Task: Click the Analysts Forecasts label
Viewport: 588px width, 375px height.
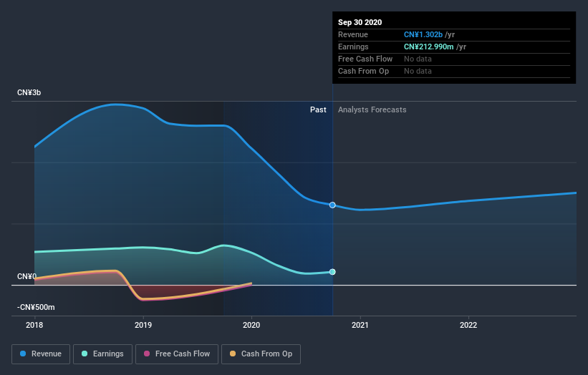Action: click(372, 109)
